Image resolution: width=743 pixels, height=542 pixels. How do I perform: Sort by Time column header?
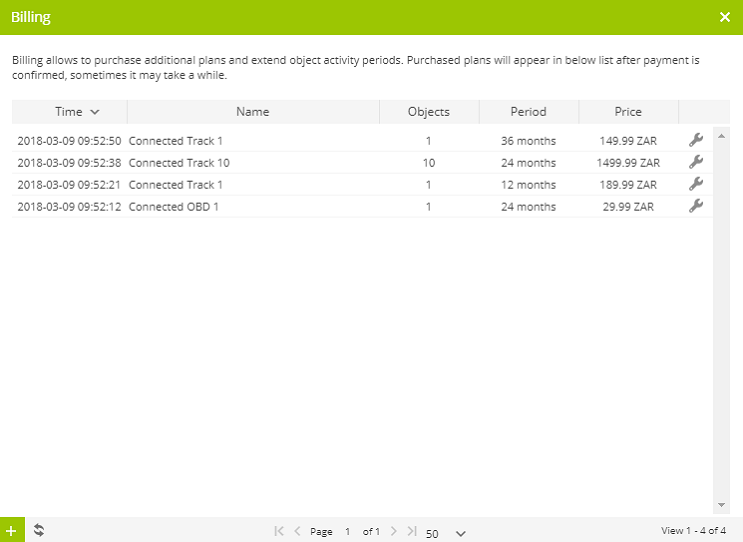70,112
